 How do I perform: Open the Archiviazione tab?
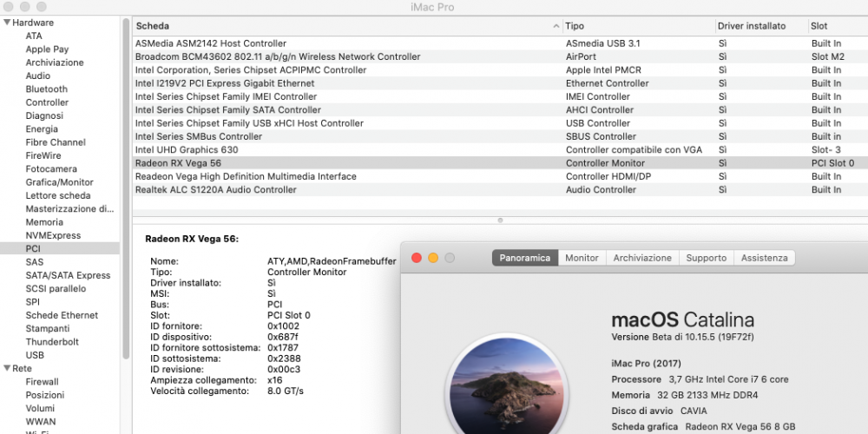(642, 258)
